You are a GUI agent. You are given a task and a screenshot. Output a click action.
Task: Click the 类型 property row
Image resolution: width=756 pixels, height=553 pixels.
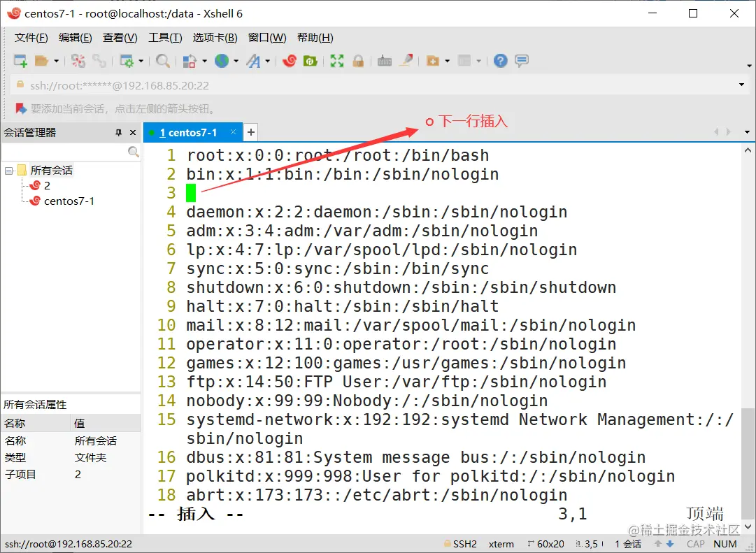tap(71, 457)
